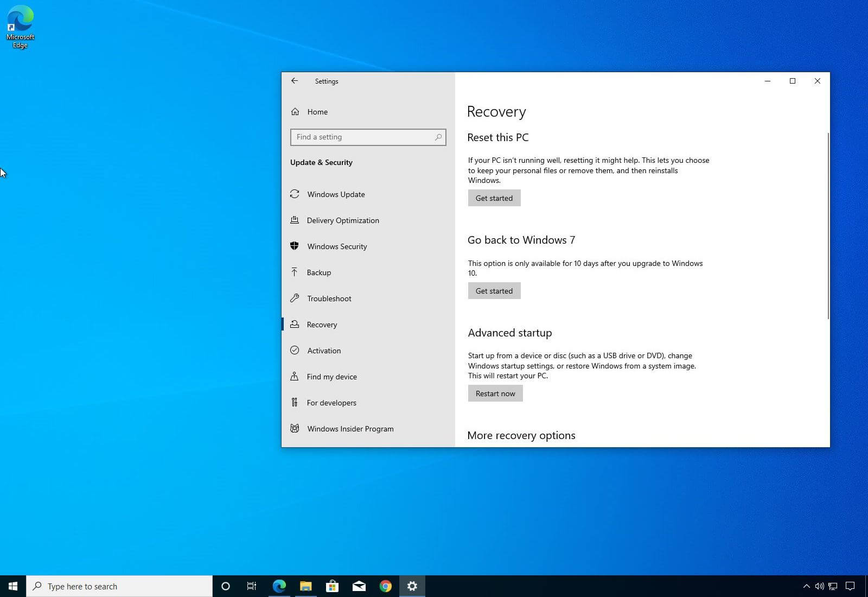Click Restart now under Advanced startup

tap(495, 393)
